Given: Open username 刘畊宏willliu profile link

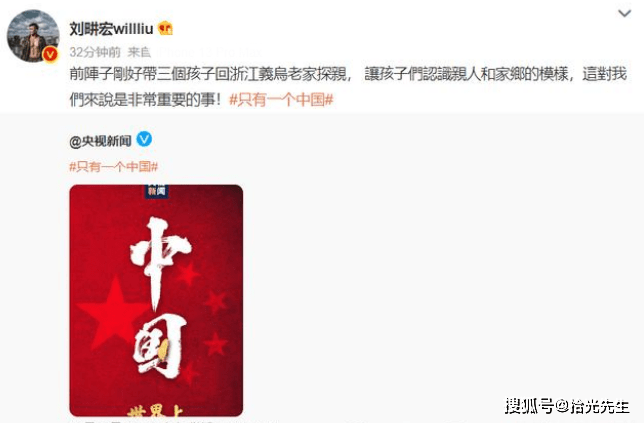Looking at the screenshot, I should coord(111,29).
